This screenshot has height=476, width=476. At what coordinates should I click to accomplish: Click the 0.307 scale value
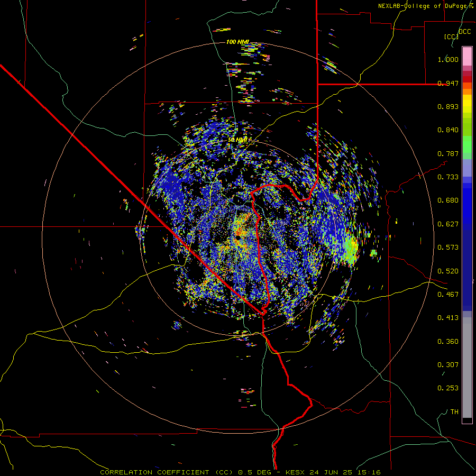click(x=448, y=365)
